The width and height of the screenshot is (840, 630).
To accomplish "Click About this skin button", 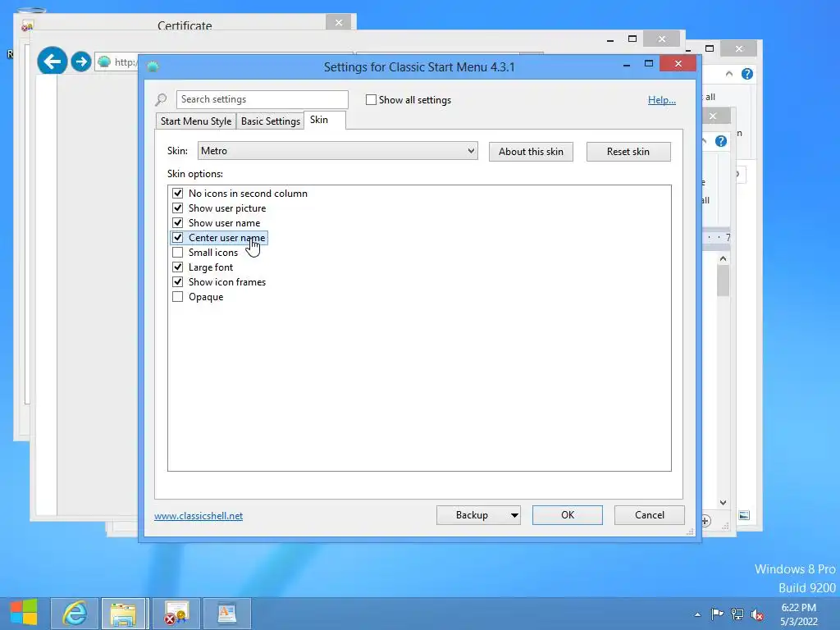I will tap(531, 152).
